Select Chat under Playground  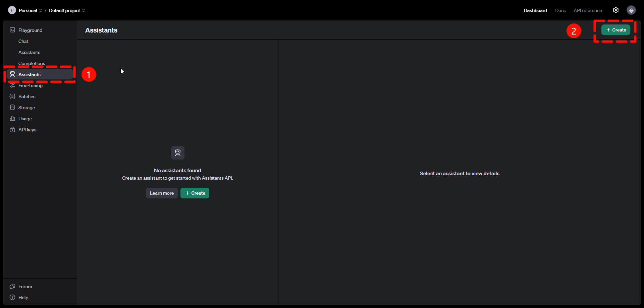point(23,41)
